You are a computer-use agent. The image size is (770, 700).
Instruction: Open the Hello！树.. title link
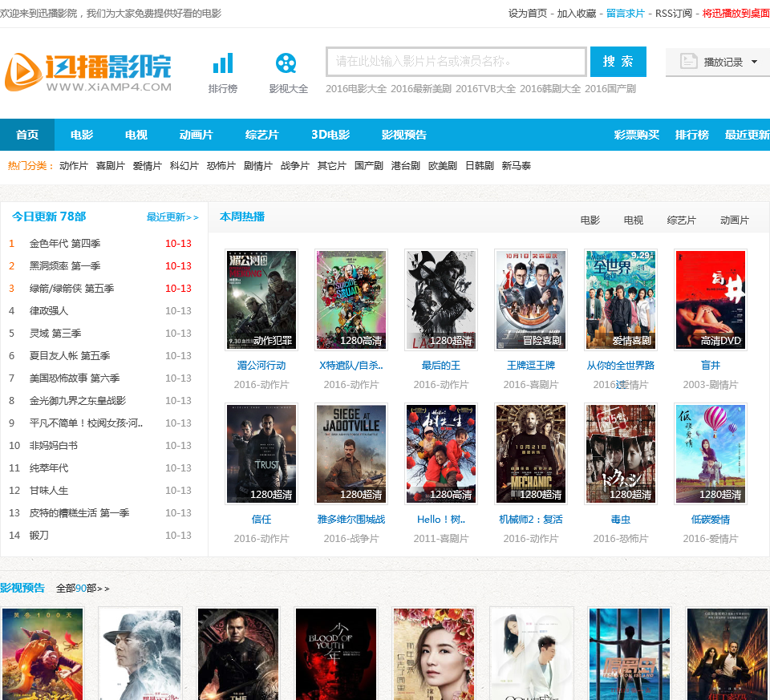point(441,520)
